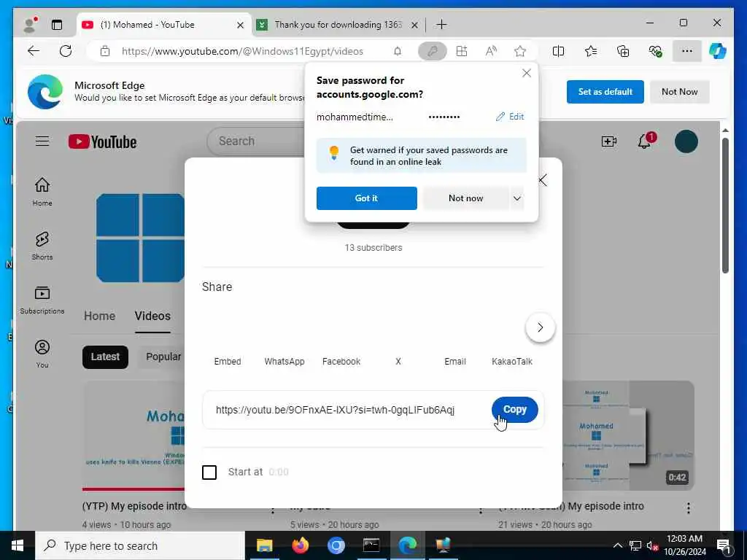Set Edge as default browser
The width and height of the screenshot is (747, 560).
click(x=605, y=92)
